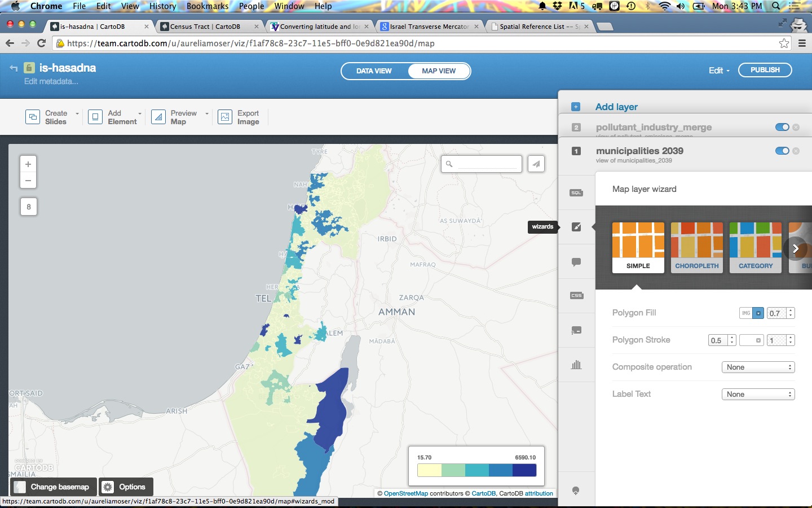Open the legends panel icon
The height and width of the screenshot is (508, 812).
point(576,330)
